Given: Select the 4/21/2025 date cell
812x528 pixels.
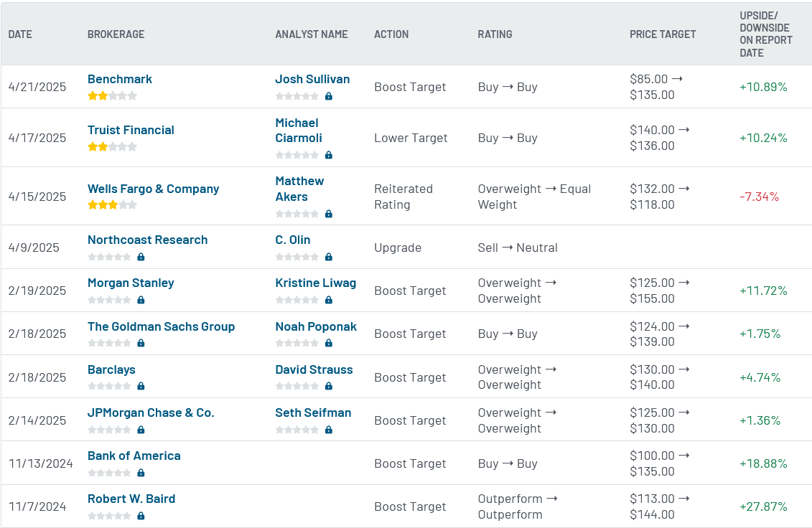Looking at the screenshot, I should pyautogui.click(x=37, y=87).
